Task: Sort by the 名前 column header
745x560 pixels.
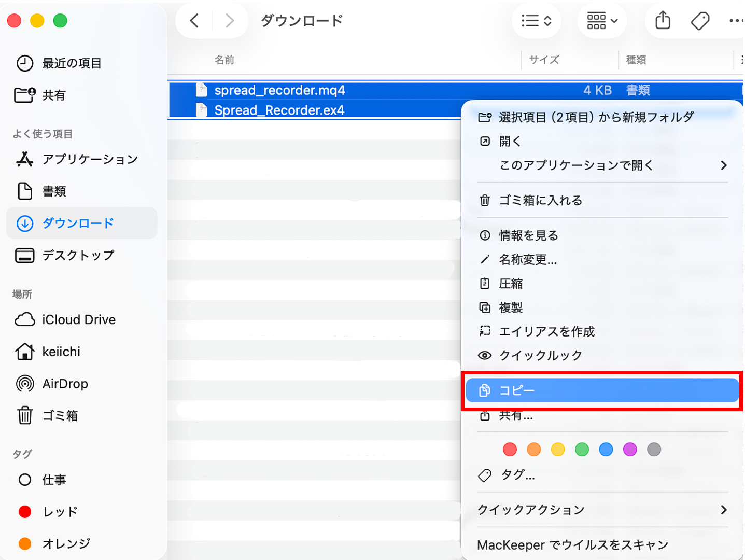Action: tap(224, 60)
